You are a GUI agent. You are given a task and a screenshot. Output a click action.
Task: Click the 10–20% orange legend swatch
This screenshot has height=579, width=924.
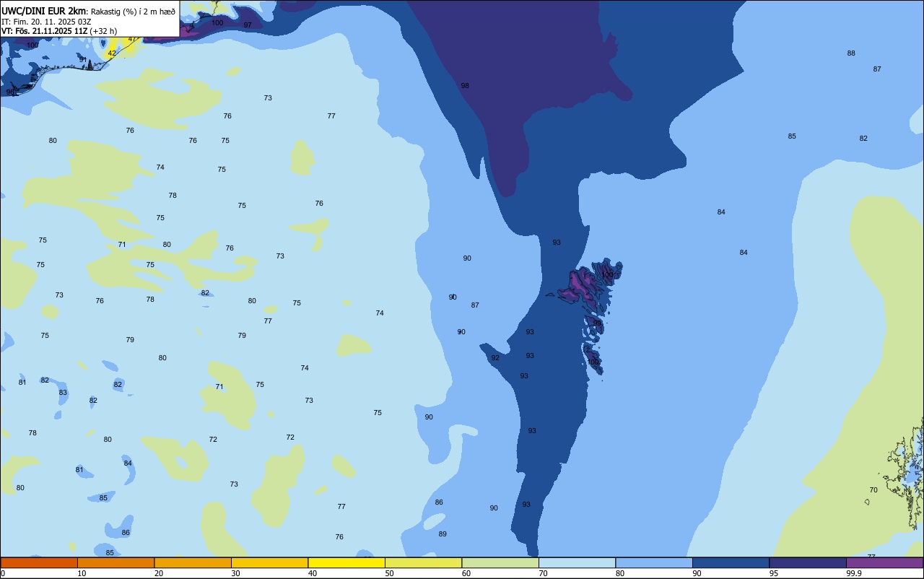115,562
